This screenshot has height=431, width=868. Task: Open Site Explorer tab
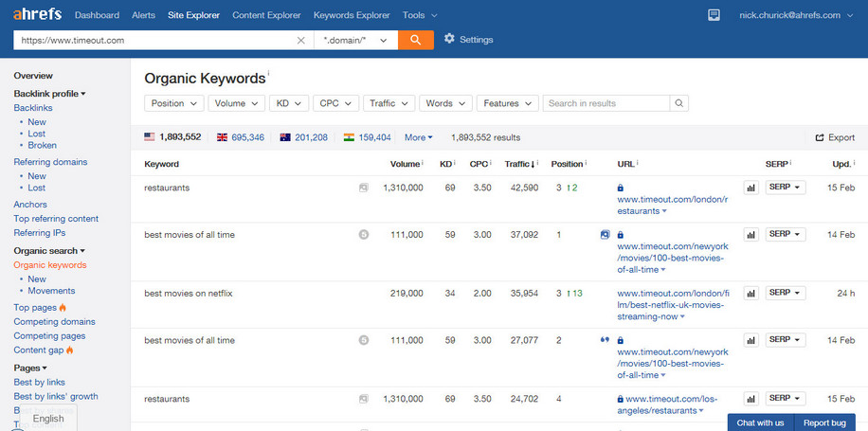(193, 15)
